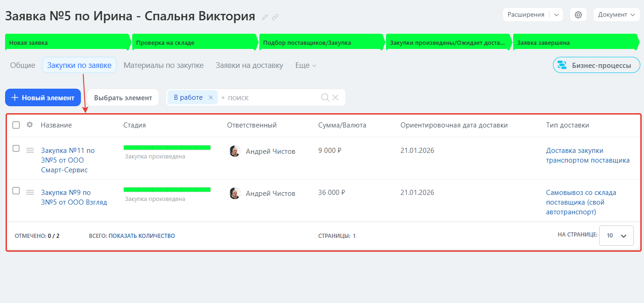Select stage 'Подбор поставщиков/Закупка'

pos(322,42)
